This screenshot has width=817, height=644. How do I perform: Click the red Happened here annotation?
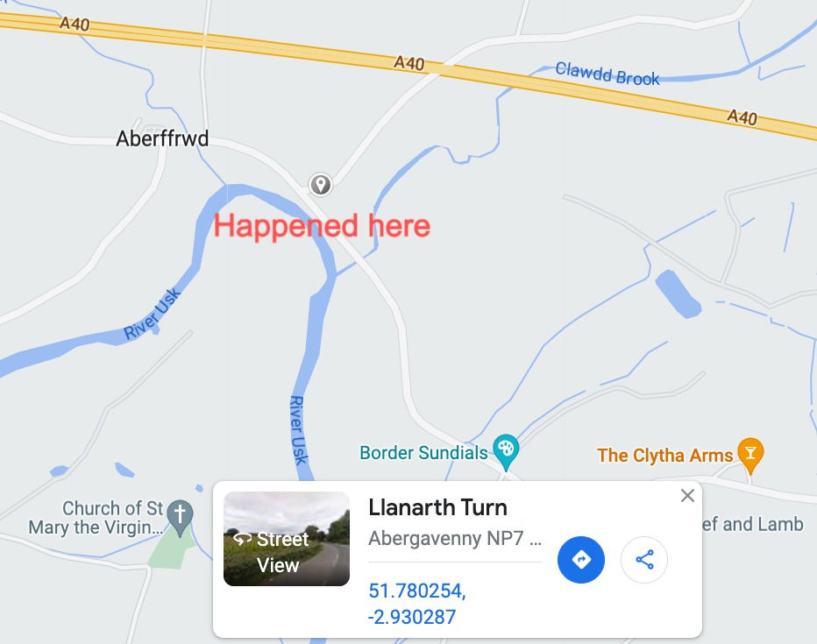pos(322,226)
